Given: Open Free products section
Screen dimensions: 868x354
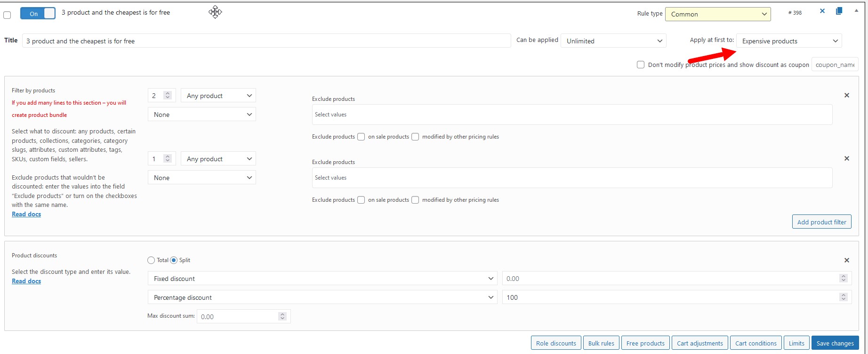Looking at the screenshot, I should click(x=645, y=343).
